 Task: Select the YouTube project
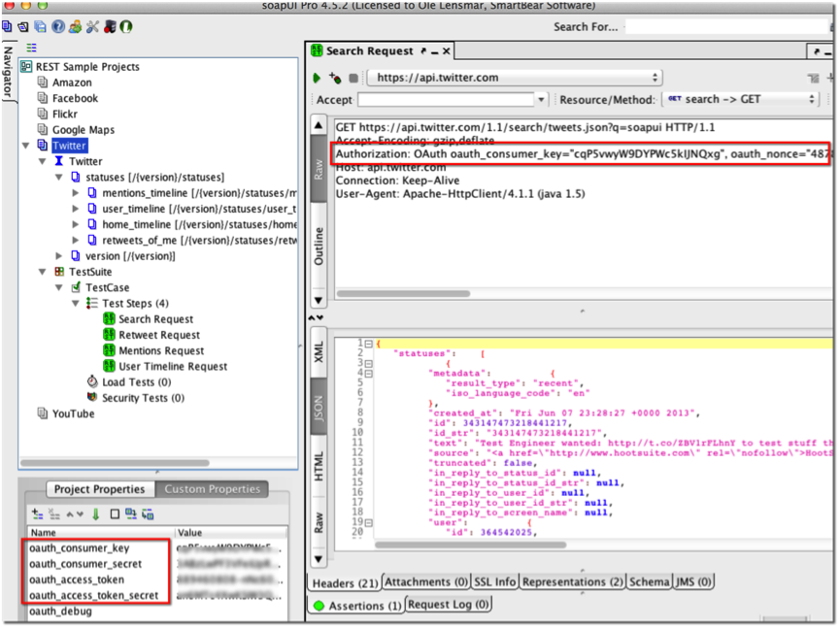[73, 413]
